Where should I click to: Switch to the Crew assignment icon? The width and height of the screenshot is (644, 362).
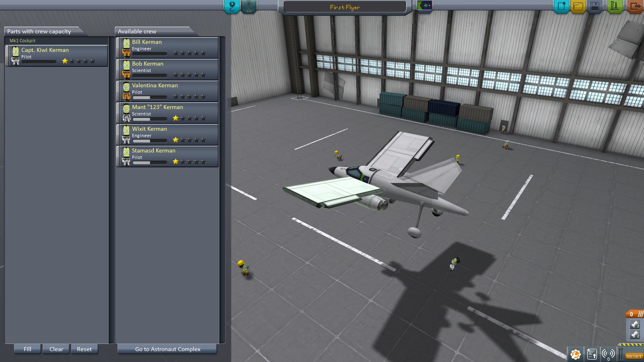tap(249, 6)
